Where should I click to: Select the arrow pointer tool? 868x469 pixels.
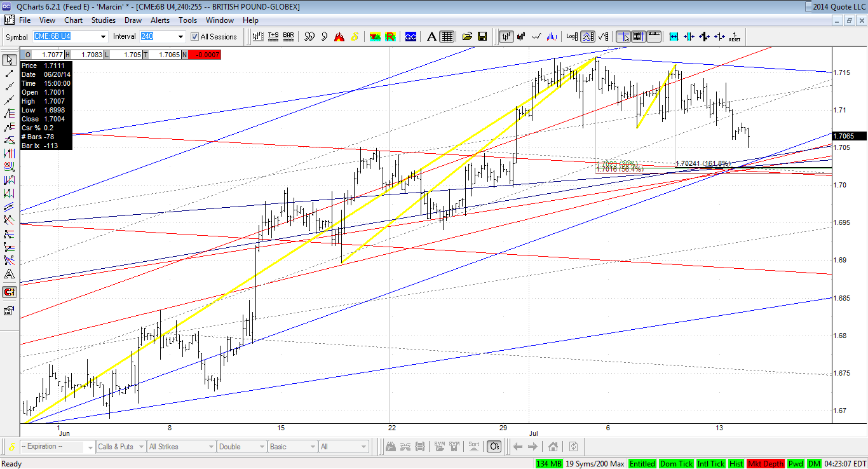click(x=10, y=60)
